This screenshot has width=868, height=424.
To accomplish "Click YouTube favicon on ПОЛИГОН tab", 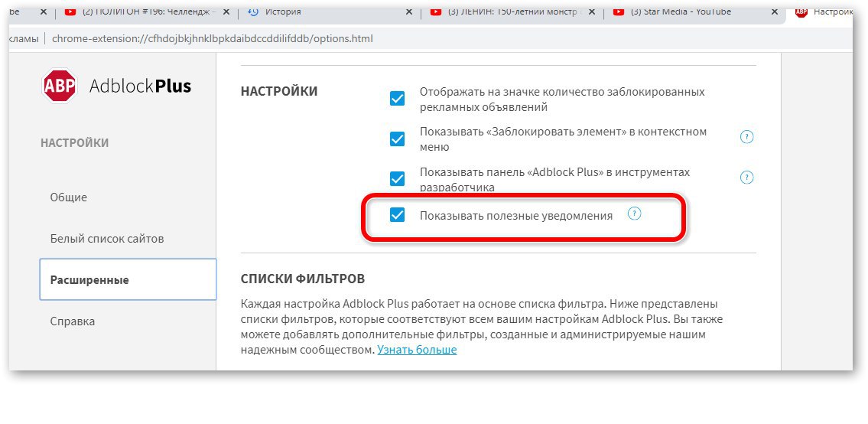I will click(70, 11).
